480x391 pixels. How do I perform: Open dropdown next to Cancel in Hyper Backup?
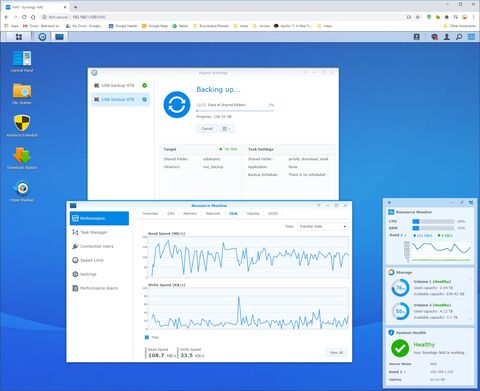click(227, 129)
